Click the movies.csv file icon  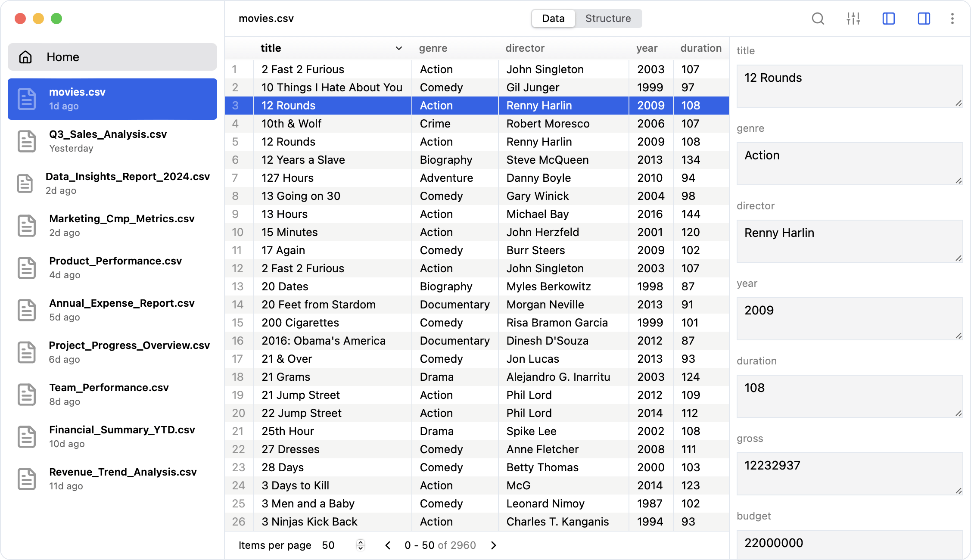27,99
